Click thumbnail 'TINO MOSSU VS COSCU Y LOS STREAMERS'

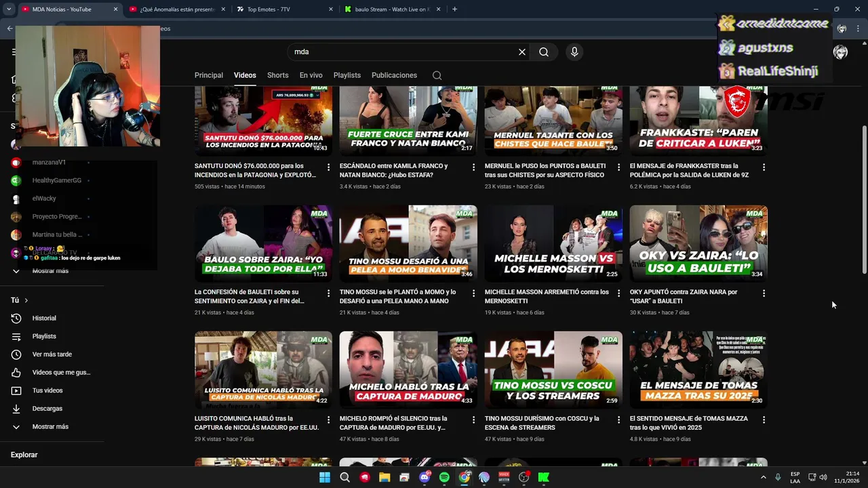click(553, 370)
